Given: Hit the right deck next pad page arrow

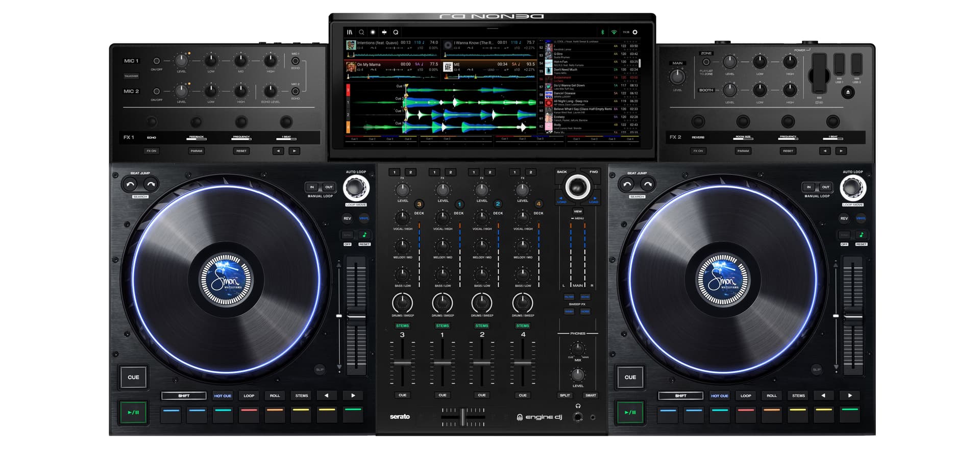Looking at the screenshot, I should [x=850, y=395].
